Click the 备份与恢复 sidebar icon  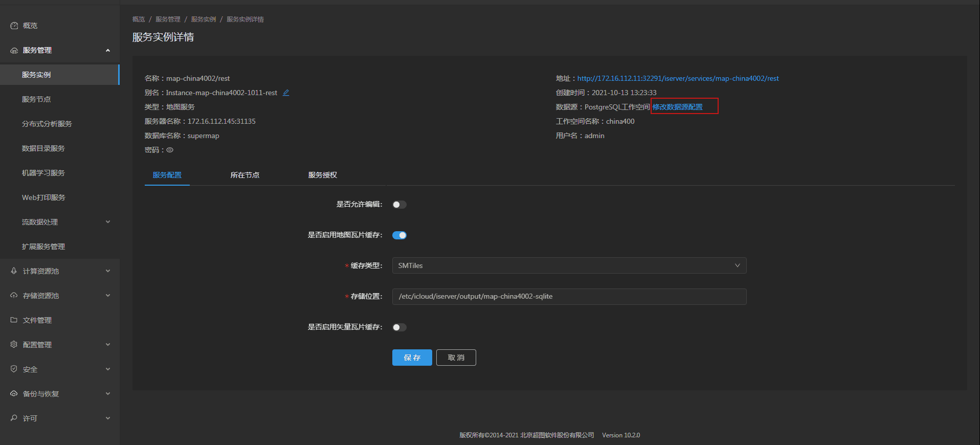point(14,394)
